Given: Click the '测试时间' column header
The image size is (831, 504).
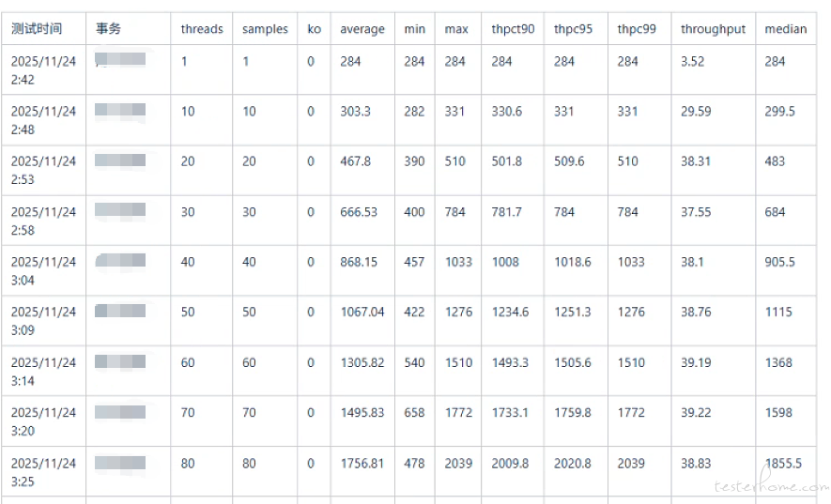Looking at the screenshot, I should [x=37, y=29].
